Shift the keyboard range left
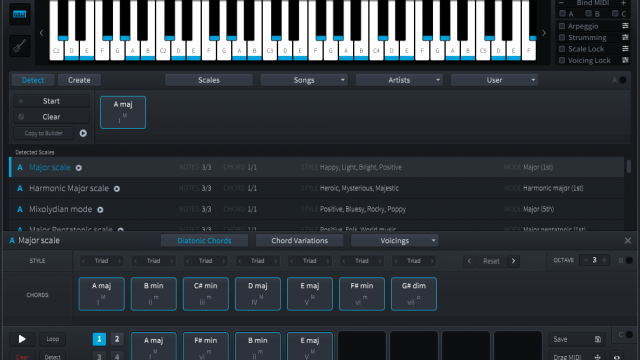640x360 pixels. (x=41, y=33)
